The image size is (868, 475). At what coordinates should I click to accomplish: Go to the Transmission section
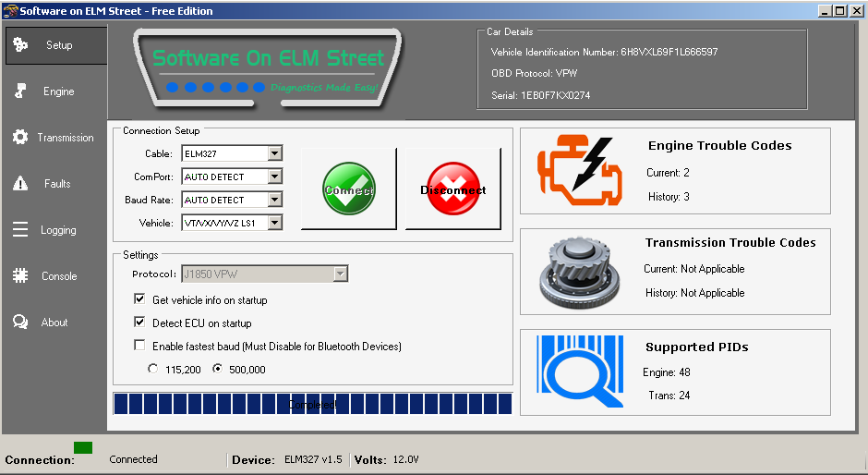(56, 137)
